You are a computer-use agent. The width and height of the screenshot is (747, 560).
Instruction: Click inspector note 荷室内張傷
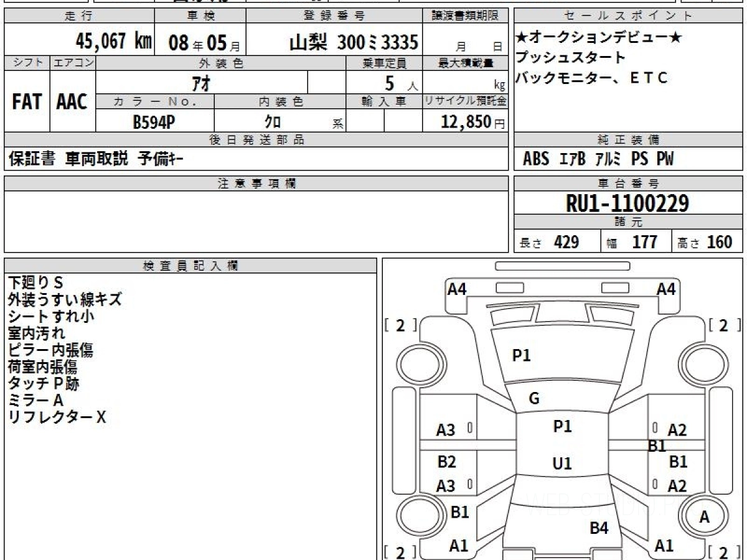(42, 366)
